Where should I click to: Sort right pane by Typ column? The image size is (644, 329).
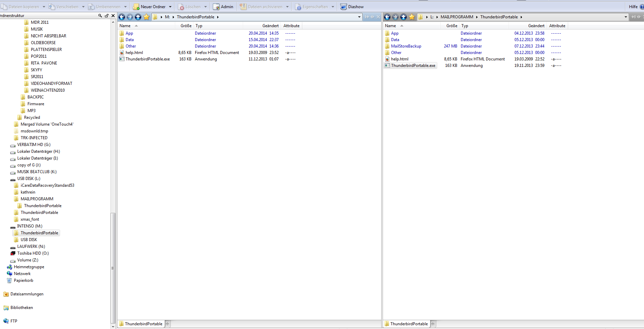tap(483, 26)
